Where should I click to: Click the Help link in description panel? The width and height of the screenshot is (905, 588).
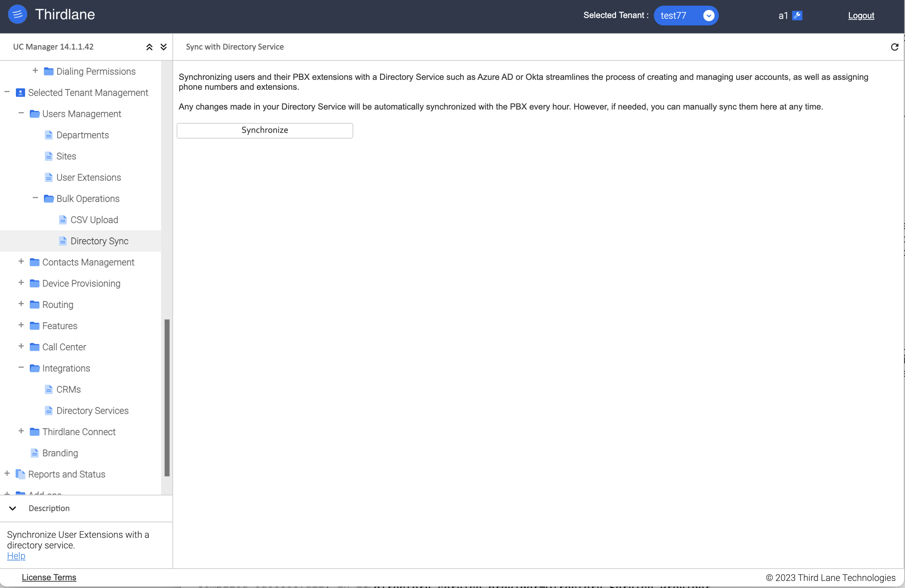point(16,555)
